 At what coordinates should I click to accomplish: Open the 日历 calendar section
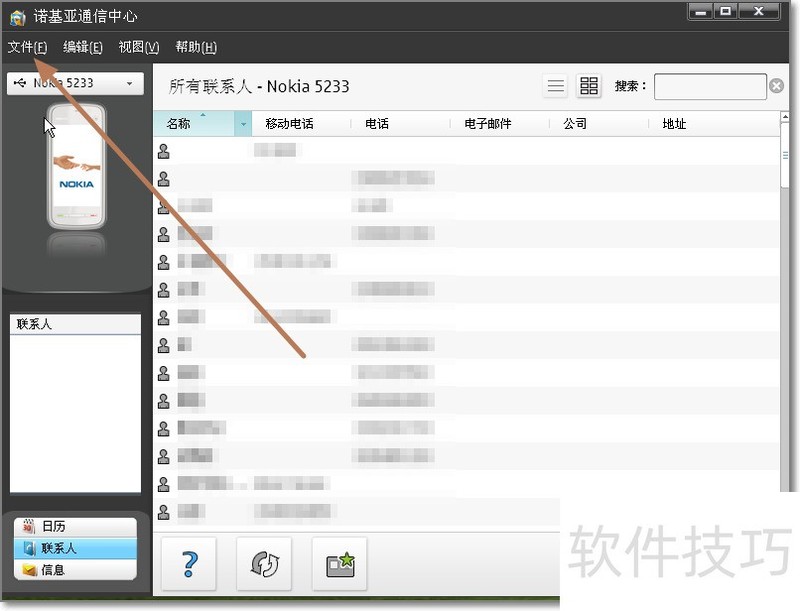76,527
